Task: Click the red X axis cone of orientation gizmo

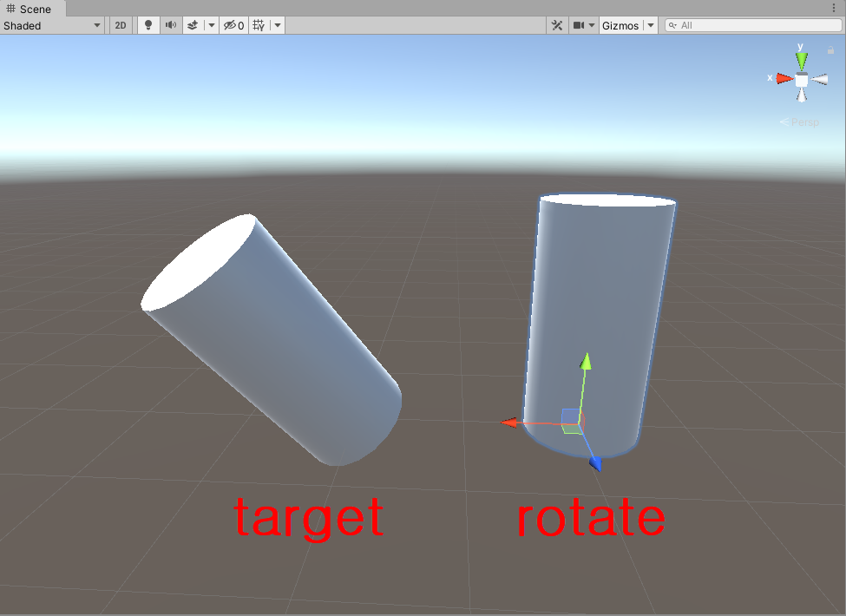Action: pyautogui.click(x=784, y=79)
